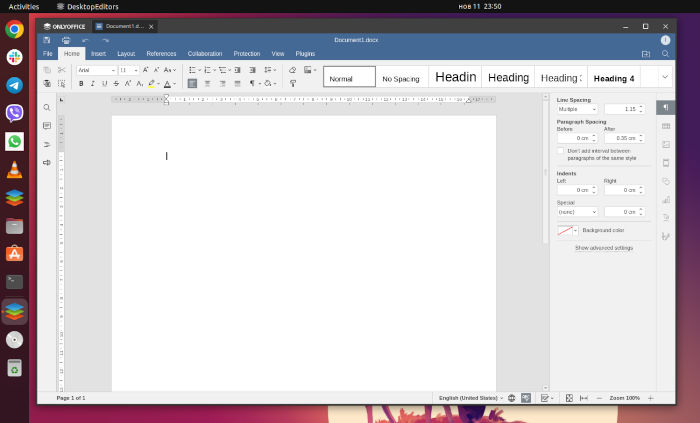Open the Find search icon in the left sidebar
The image size is (700, 423).
47,108
